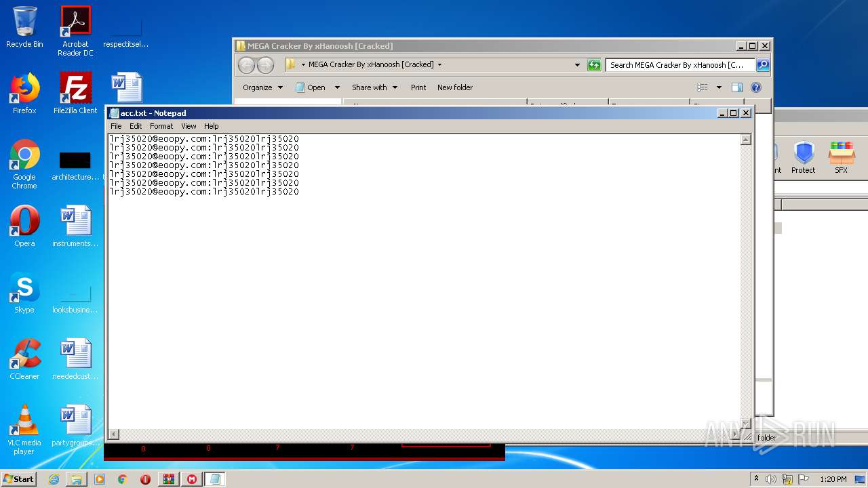Click the WinRAR taskbar icon

(168, 479)
